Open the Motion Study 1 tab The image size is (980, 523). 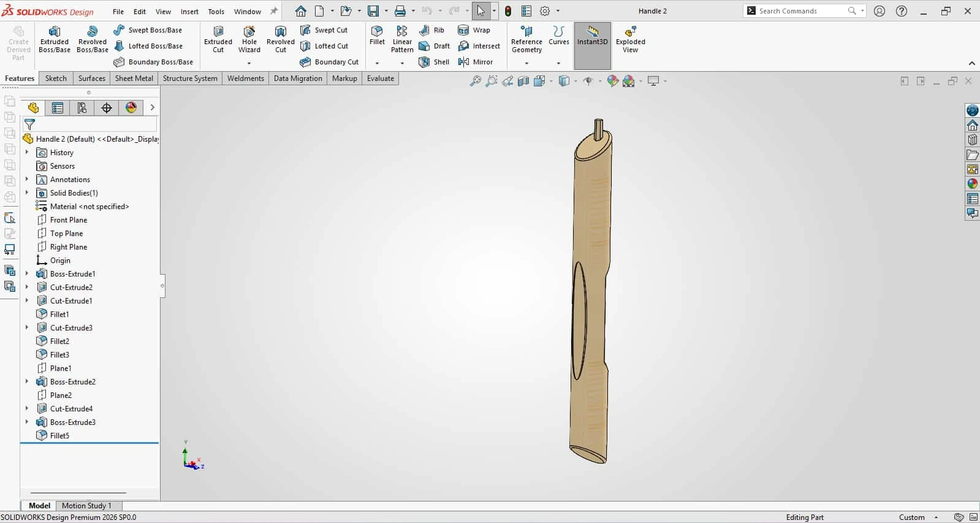pyautogui.click(x=86, y=506)
